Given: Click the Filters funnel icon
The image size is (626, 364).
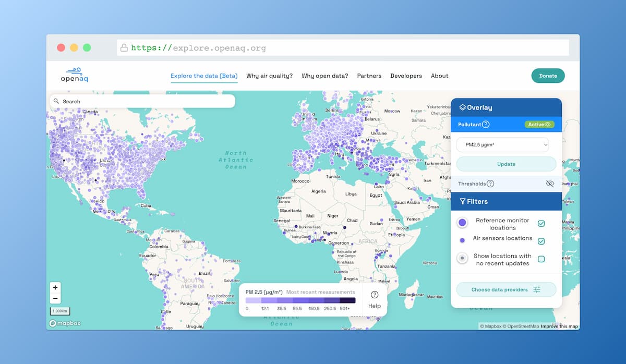Looking at the screenshot, I should (462, 201).
